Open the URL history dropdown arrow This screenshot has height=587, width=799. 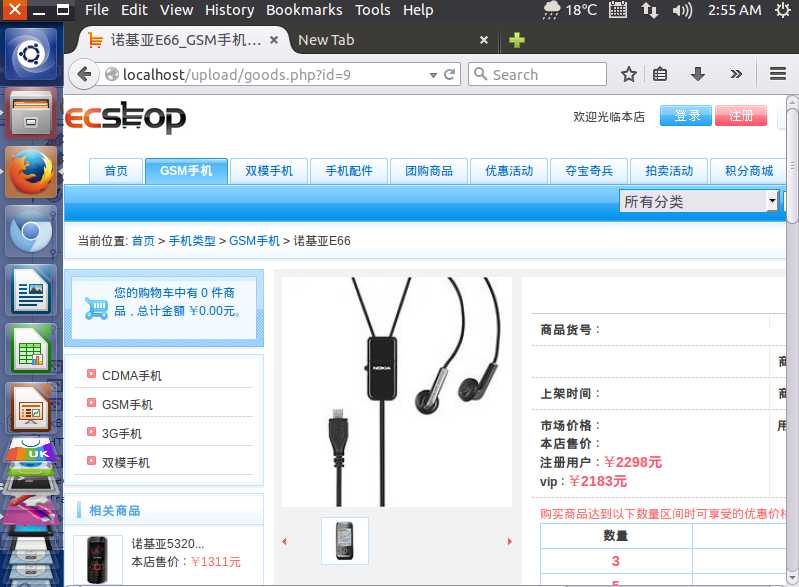click(x=433, y=75)
